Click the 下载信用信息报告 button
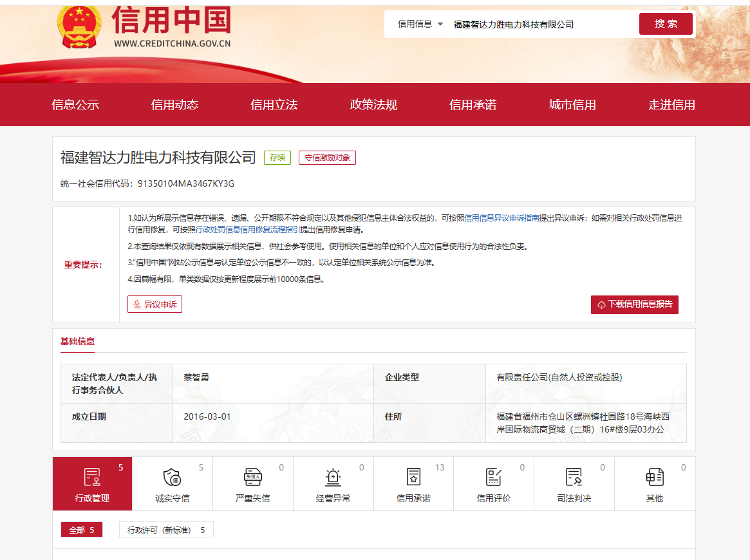The width and height of the screenshot is (750, 560). coord(634,304)
